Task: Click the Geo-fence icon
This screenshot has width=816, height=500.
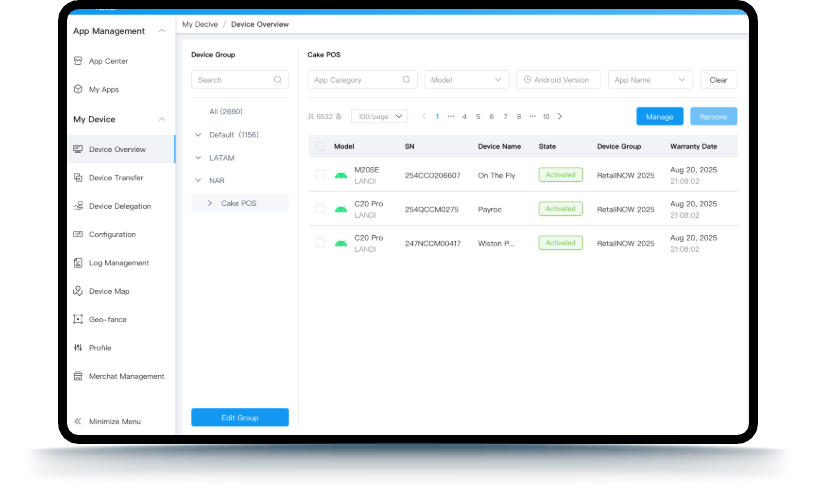Action: coord(78,319)
